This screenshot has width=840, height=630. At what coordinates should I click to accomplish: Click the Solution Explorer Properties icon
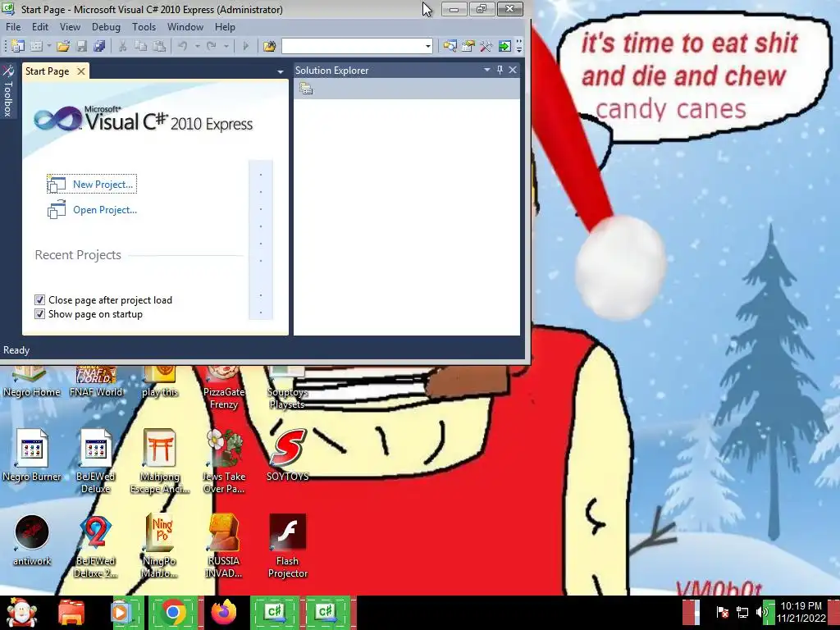[x=306, y=89]
